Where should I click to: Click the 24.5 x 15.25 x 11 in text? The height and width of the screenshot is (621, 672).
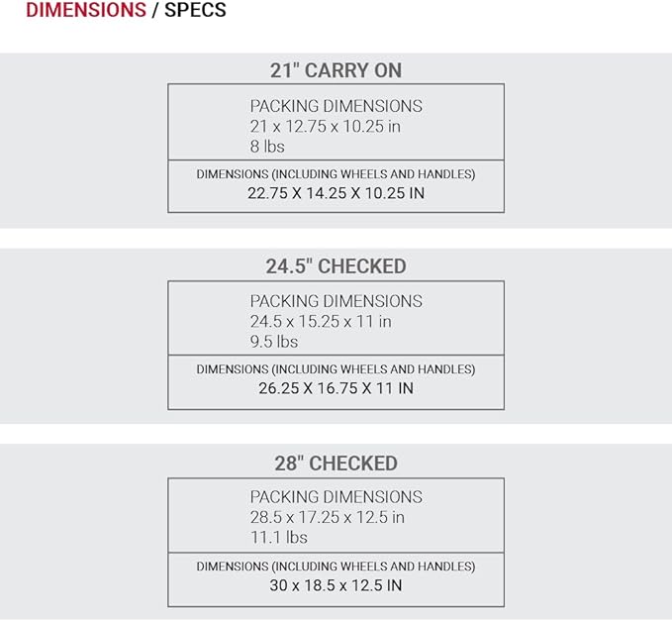321,321
